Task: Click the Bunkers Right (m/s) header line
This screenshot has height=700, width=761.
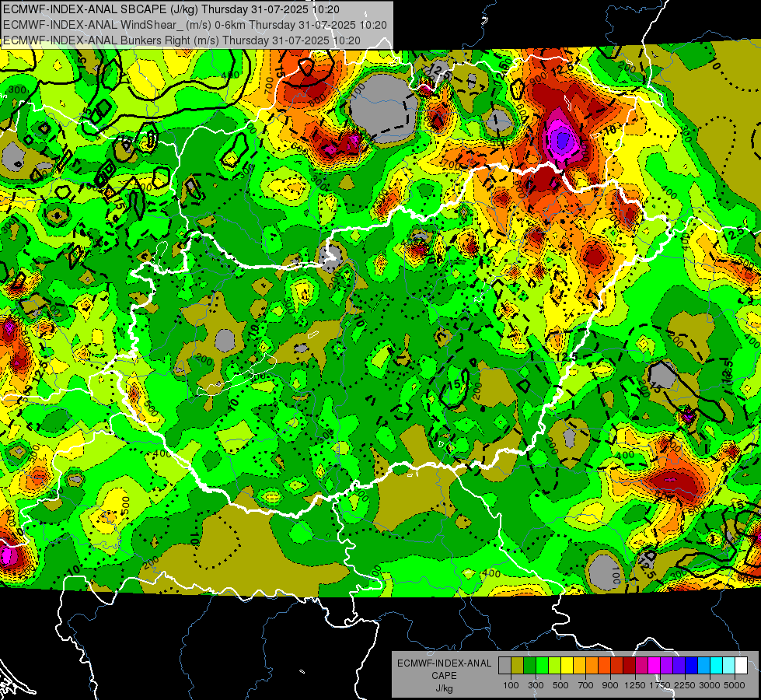Action: [182, 40]
